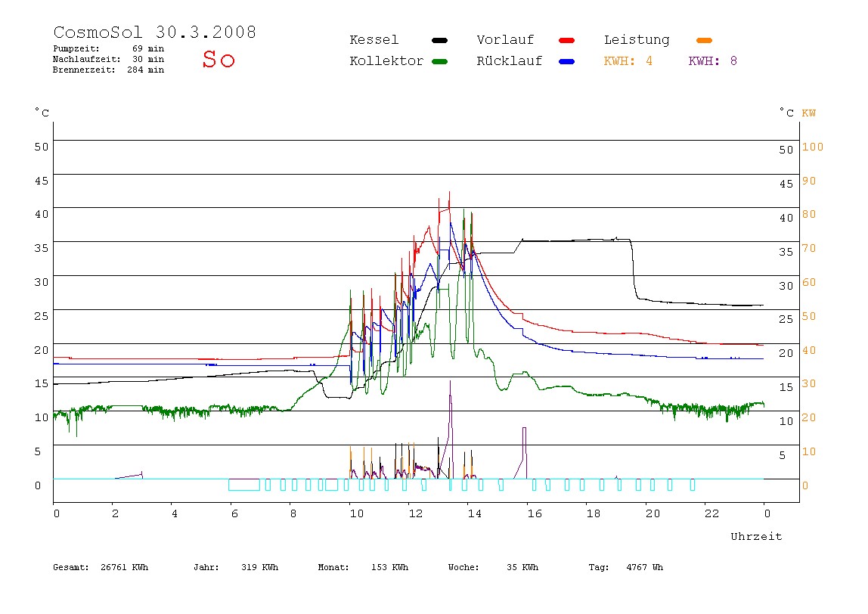The height and width of the screenshot is (614, 868).
Task: Click the 100 tick on KW axis
Action: pyautogui.click(x=813, y=147)
